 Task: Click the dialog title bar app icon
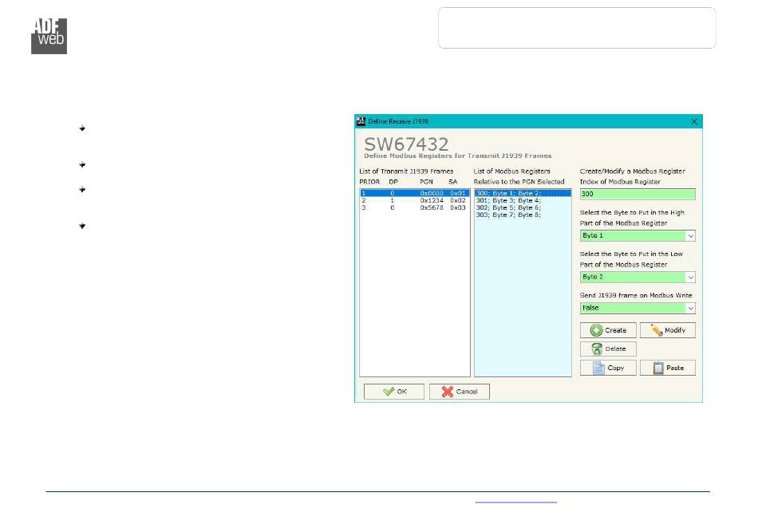point(361,121)
